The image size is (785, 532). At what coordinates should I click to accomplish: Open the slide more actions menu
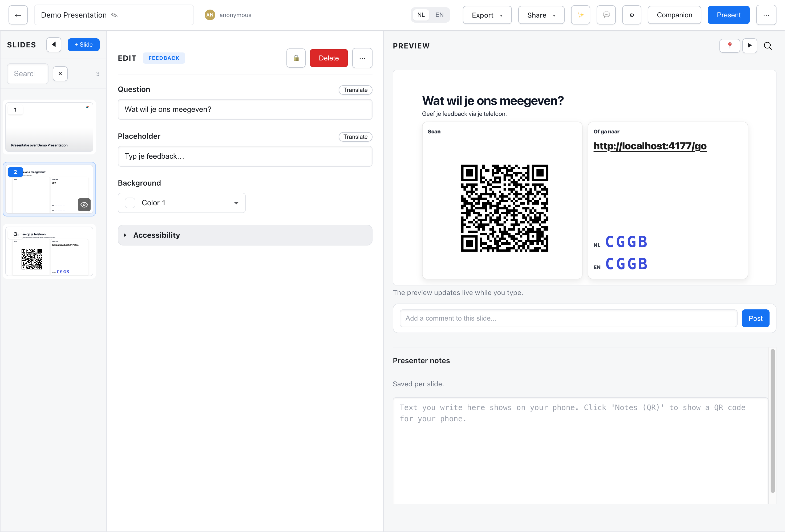(362, 58)
